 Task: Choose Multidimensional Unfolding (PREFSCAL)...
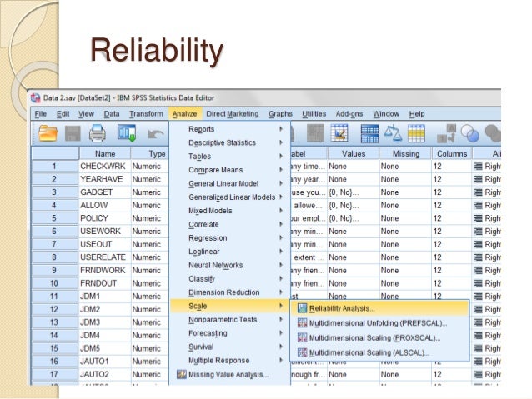click(x=379, y=323)
